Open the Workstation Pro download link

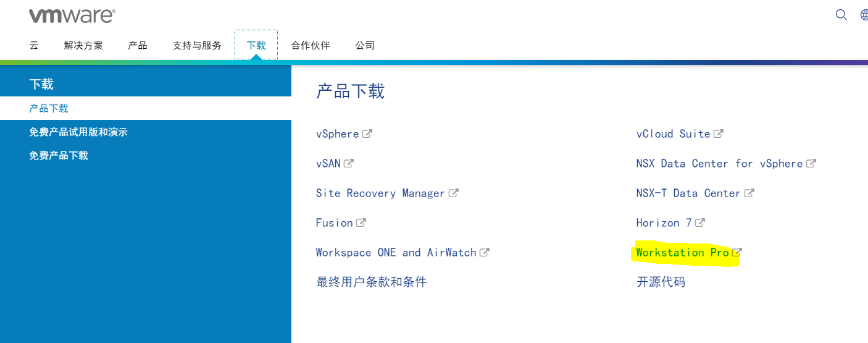(683, 252)
